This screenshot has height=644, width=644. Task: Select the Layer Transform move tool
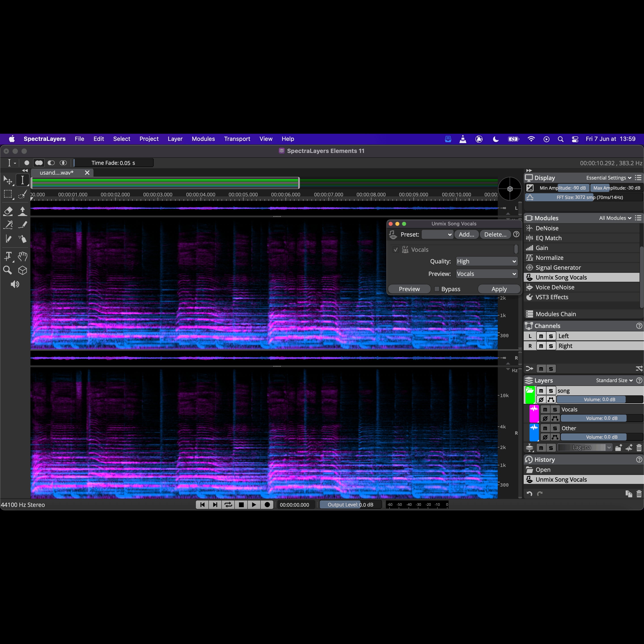(x=8, y=180)
